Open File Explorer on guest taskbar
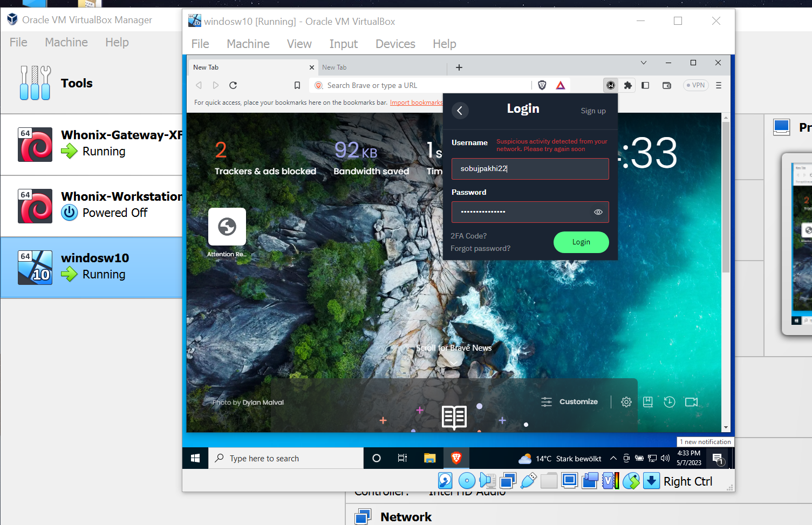The width and height of the screenshot is (812, 525). point(429,458)
